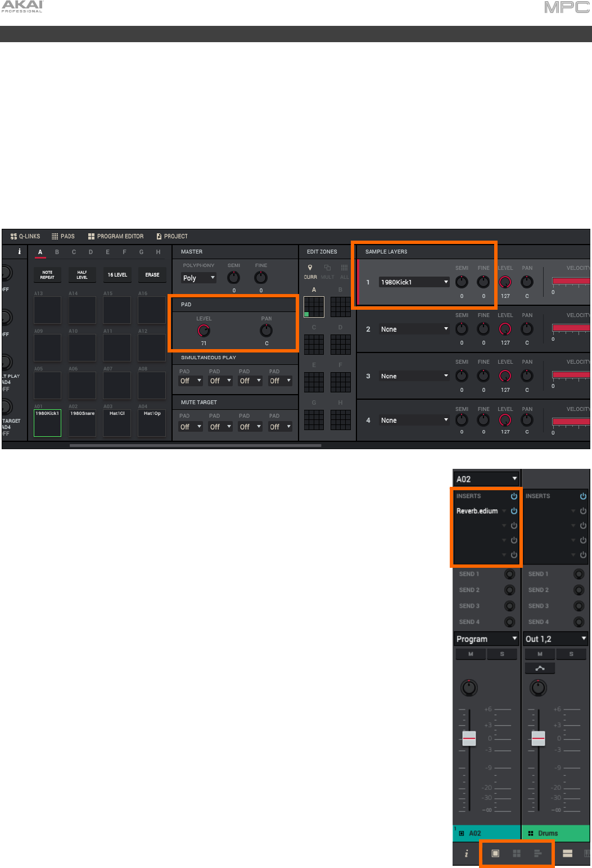The image size is (592, 868).
Task: Open first Mute Target pad dropdown
Action: tap(191, 427)
